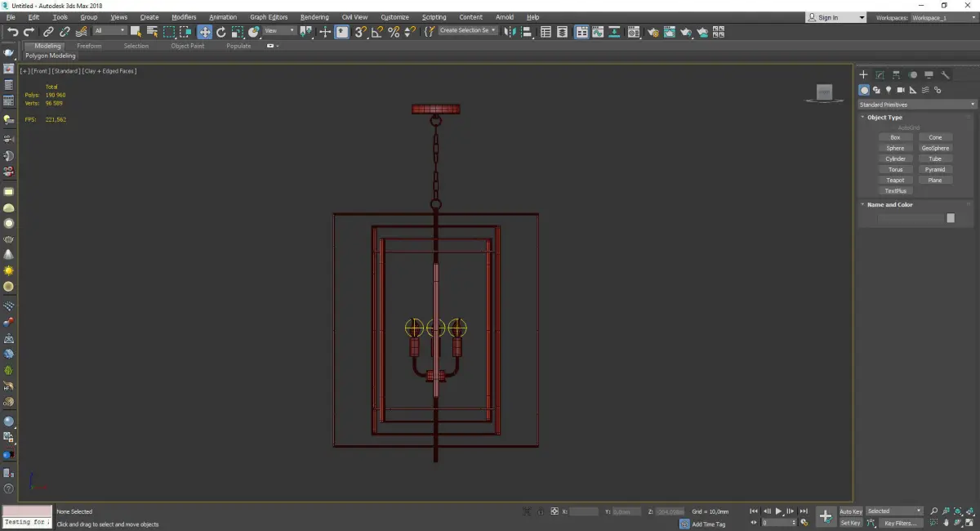Image resolution: width=980 pixels, height=531 pixels.
Task: Open the Modifiers menu
Action: 184,17
